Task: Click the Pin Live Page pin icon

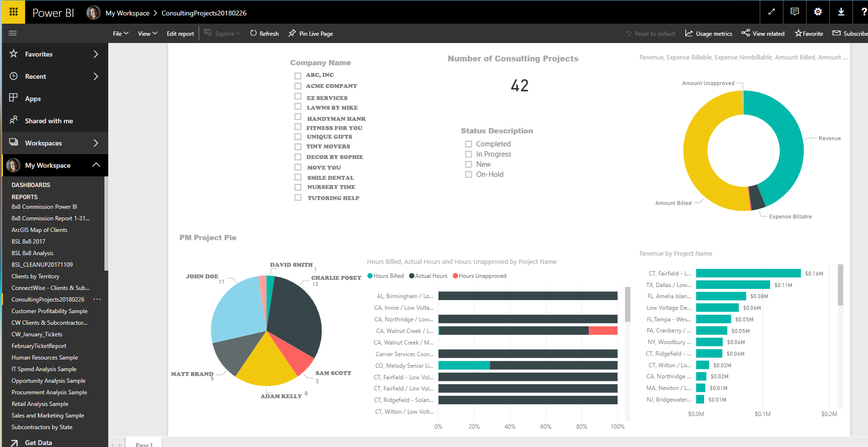Action: (292, 33)
